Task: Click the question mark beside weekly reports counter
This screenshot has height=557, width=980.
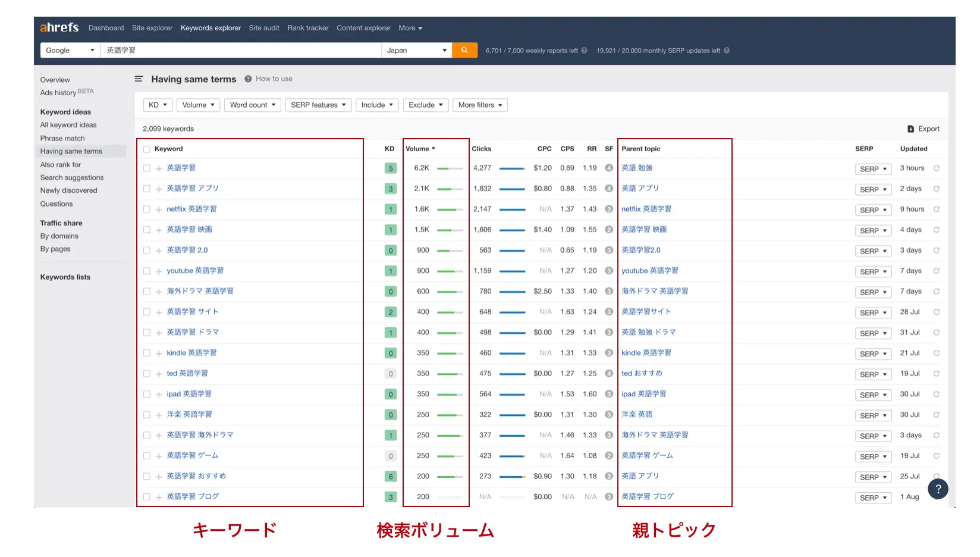Action: (x=585, y=51)
